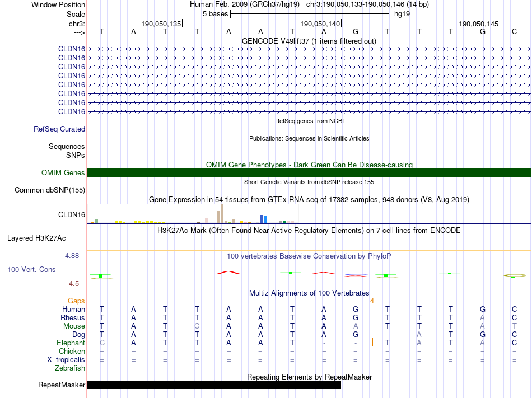This screenshot has width=532, height=398.
Task: Open the H3K27Ac Mark track title
Action: (x=309, y=231)
